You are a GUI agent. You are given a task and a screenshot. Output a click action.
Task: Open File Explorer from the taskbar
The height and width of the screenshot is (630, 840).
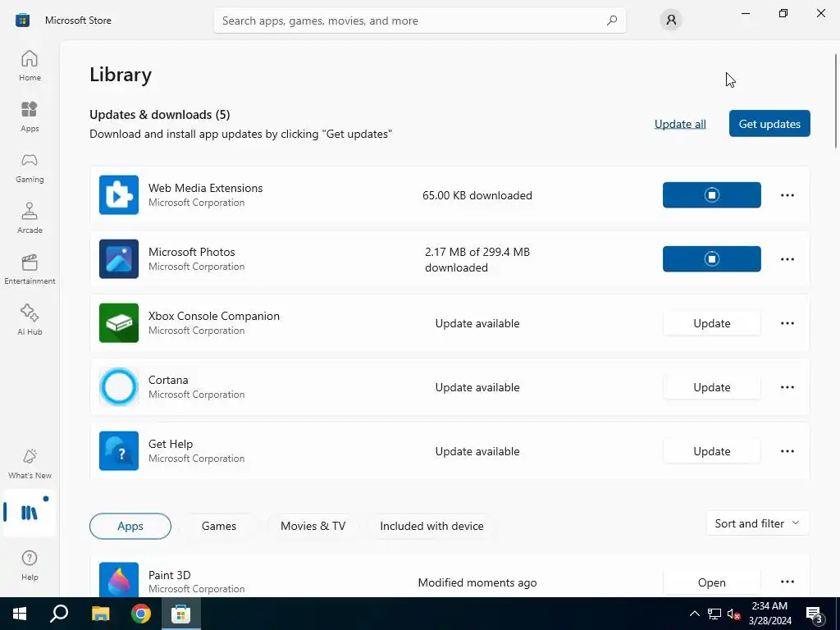point(100,614)
